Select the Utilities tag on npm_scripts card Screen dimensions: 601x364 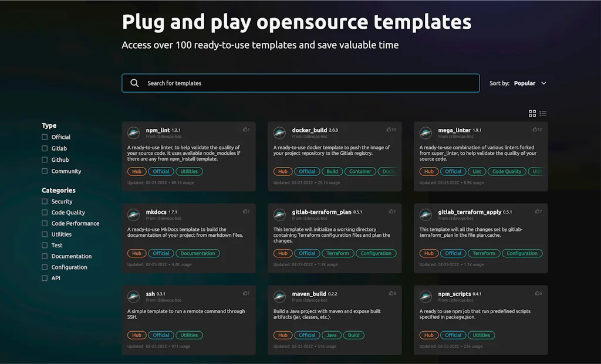click(481, 335)
